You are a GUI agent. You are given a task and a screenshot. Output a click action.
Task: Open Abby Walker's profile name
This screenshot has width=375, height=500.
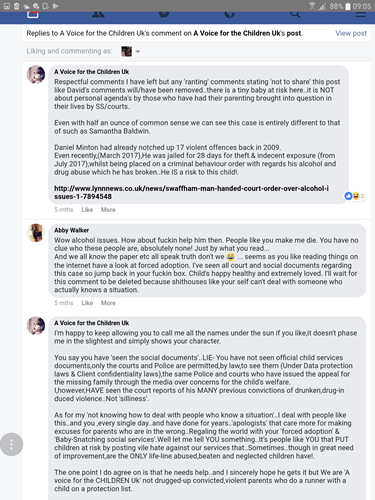[x=71, y=230]
